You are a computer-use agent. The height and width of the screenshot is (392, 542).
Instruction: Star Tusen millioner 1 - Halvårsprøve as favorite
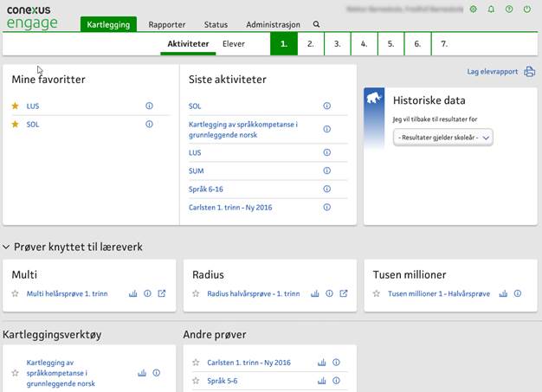tap(377, 293)
